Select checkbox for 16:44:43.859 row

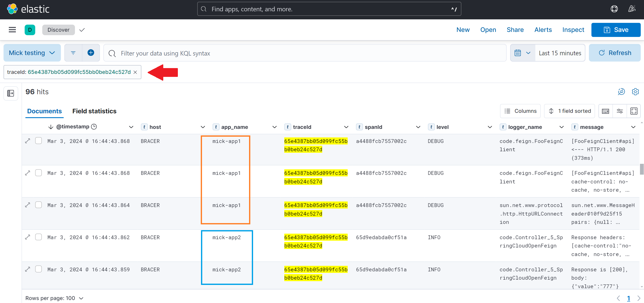(38, 269)
